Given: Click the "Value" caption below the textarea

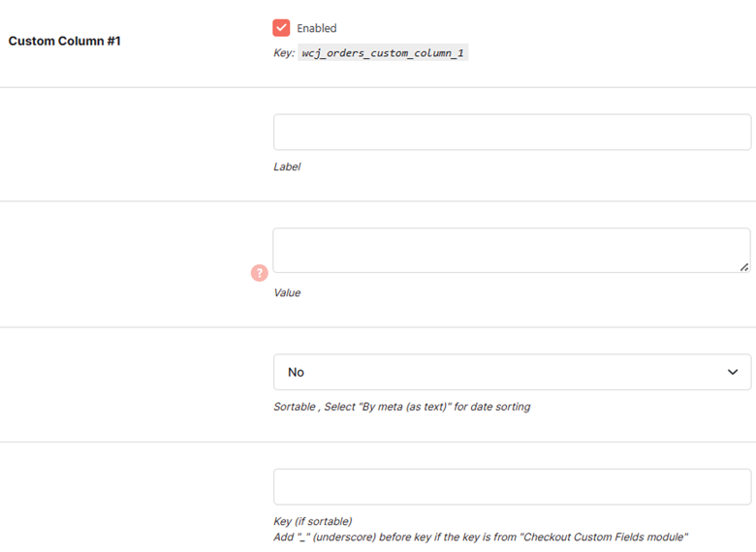Looking at the screenshot, I should (287, 292).
